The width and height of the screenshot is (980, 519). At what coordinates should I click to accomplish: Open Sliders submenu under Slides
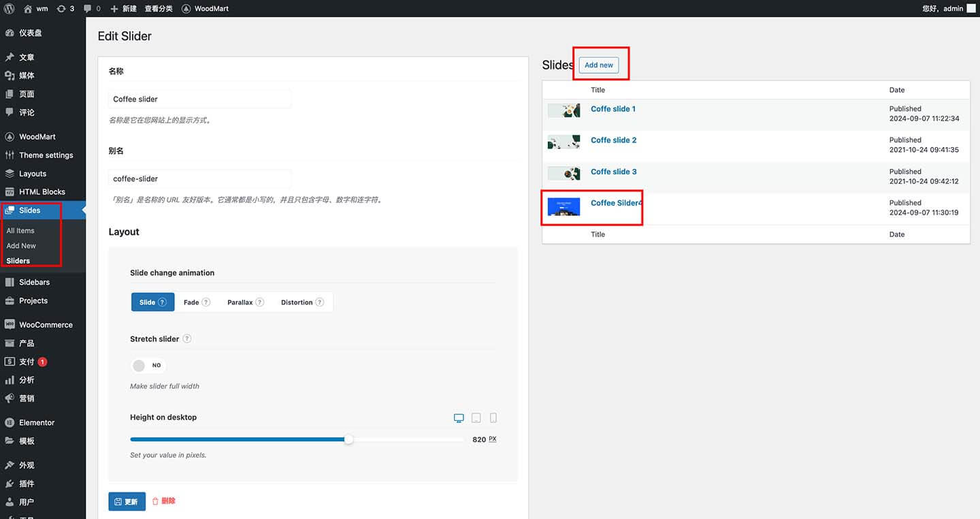[18, 261]
